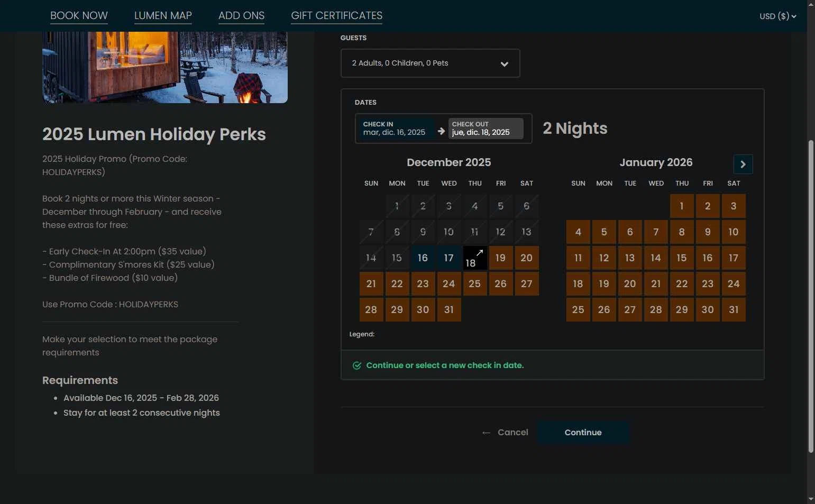Choose January 29 in calendar

pyautogui.click(x=682, y=310)
